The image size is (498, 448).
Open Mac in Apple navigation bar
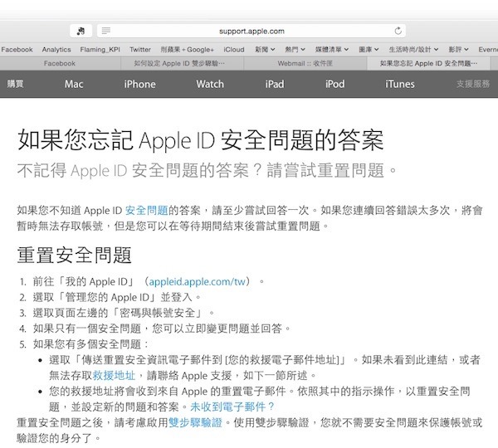coord(74,84)
